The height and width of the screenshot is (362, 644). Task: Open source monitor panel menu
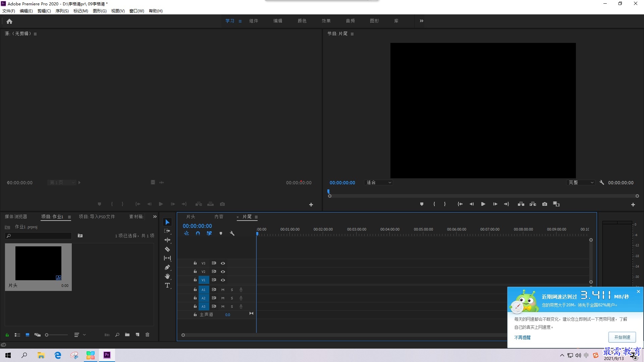[x=35, y=34]
